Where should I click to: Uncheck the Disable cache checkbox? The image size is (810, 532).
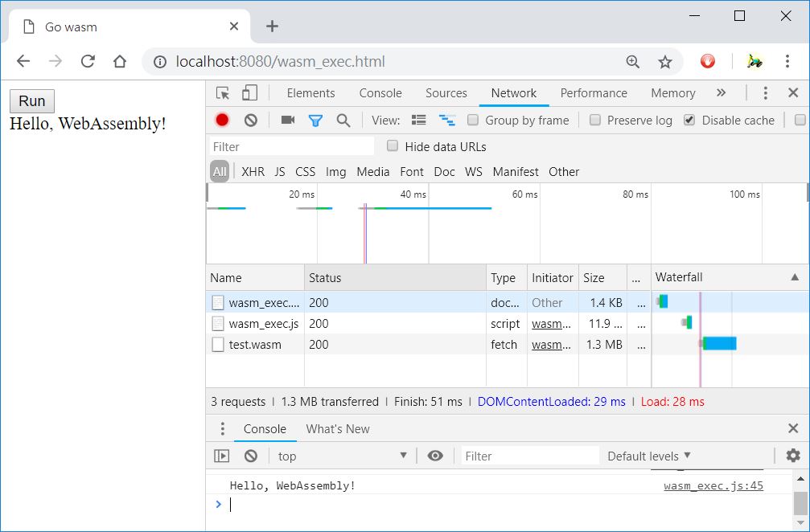(x=689, y=121)
